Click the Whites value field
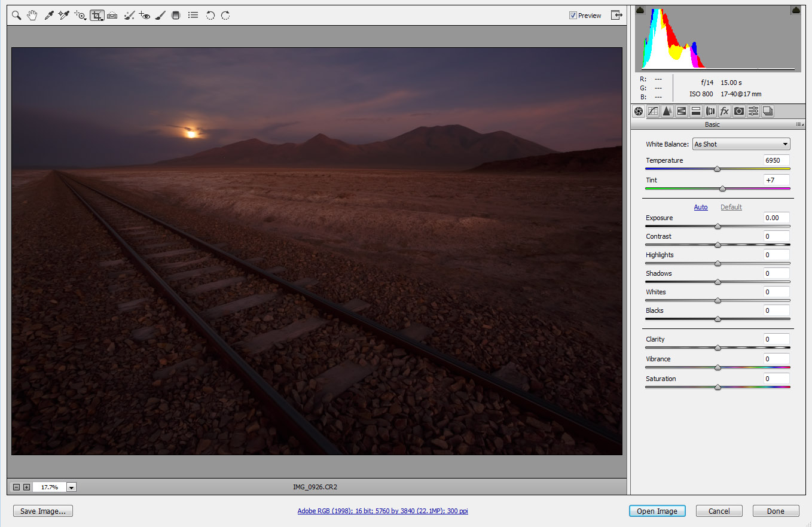Viewport: 812px width, 527px height. tap(776, 292)
